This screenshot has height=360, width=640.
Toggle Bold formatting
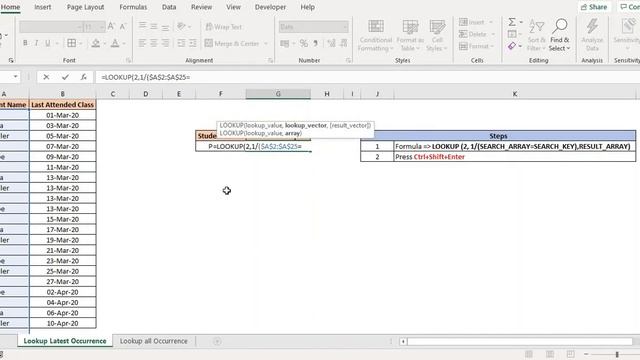pyautogui.click(x=25, y=43)
